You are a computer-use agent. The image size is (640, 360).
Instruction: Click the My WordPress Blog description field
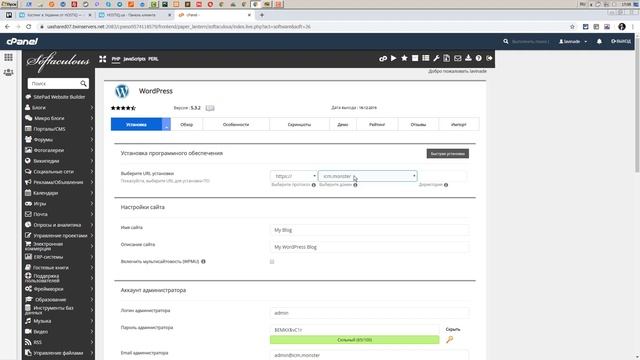click(x=369, y=247)
